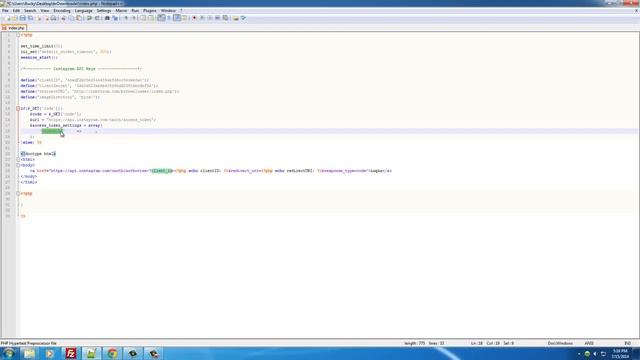Open the ? help menu
The height and width of the screenshot is (360, 640).
coord(181,11)
